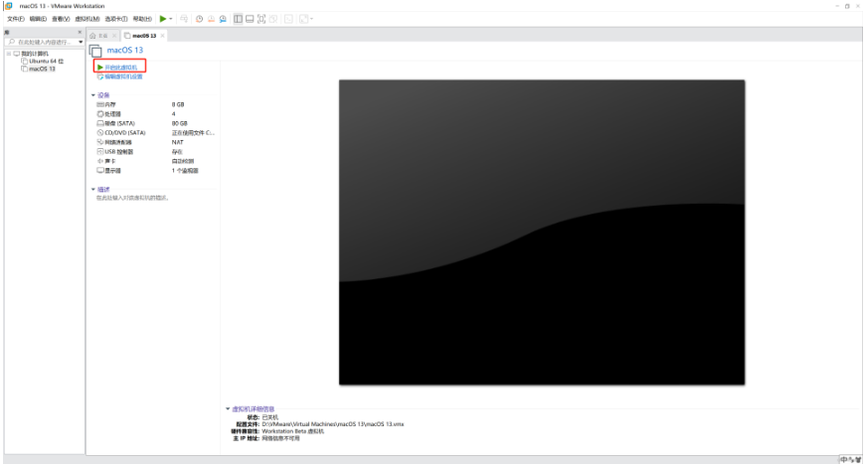Click the revert to snapshot toolbar icon
The image size is (868, 465).
(211, 19)
